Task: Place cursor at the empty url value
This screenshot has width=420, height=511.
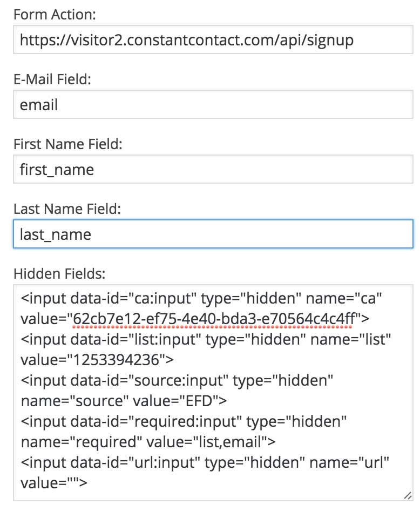Action: (76, 482)
